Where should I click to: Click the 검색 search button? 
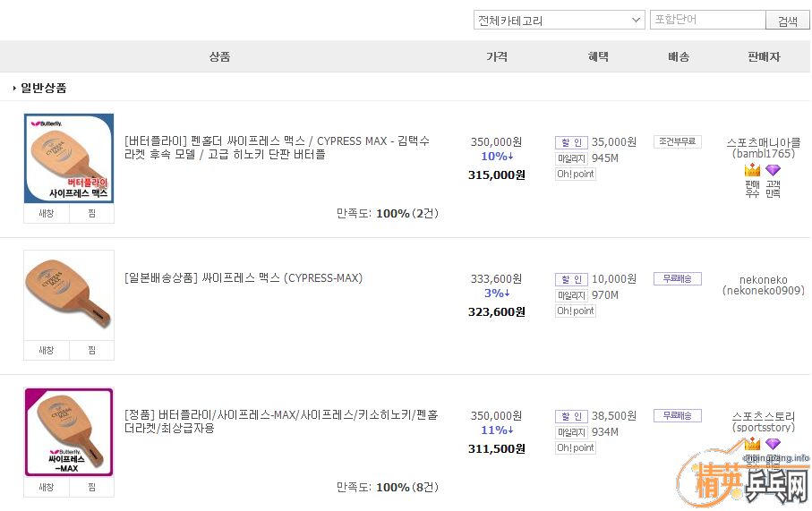coord(787,21)
